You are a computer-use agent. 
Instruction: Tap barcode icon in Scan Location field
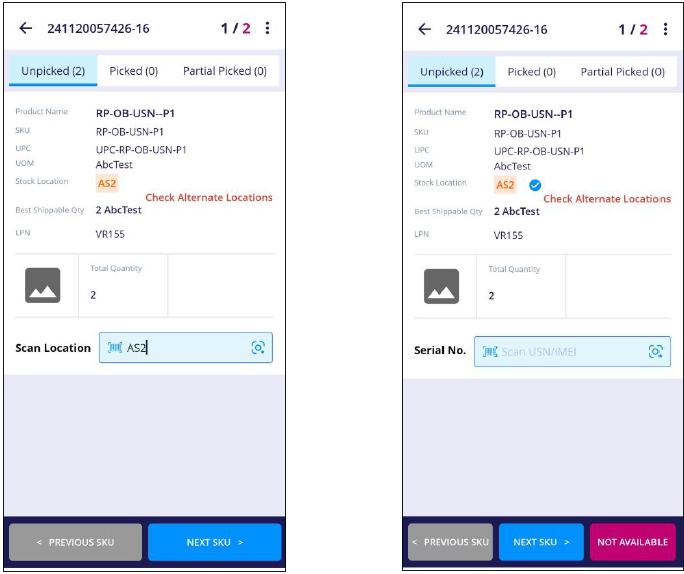pos(115,348)
